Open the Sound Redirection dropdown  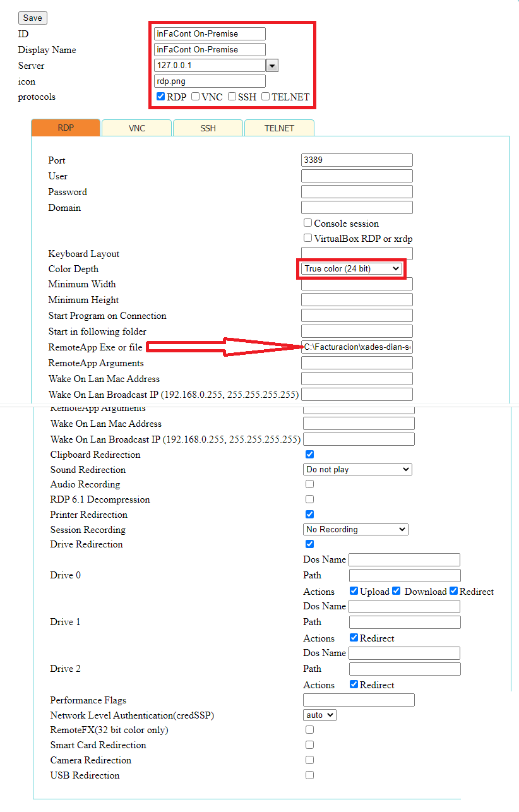click(357, 470)
